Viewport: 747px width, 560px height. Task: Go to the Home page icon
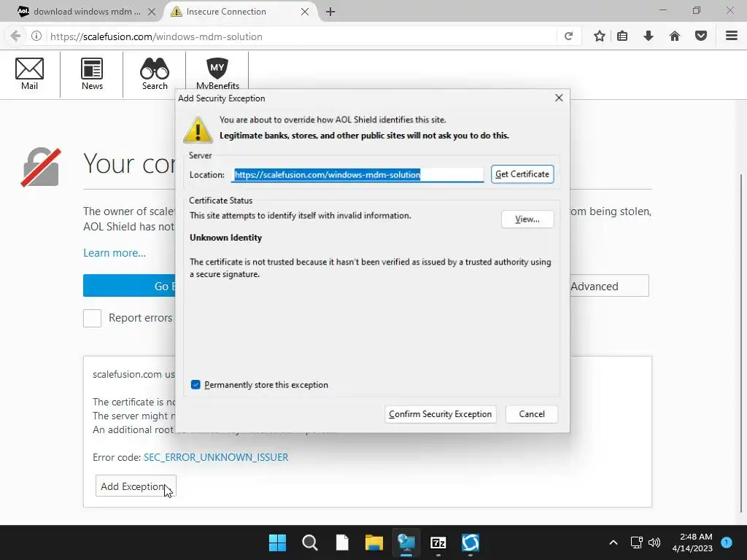[675, 36]
